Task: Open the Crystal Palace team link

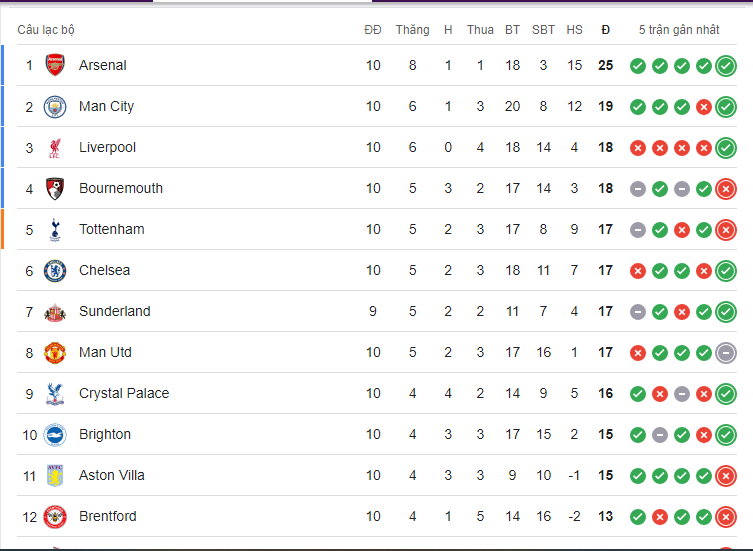Action: click(124, 394)
